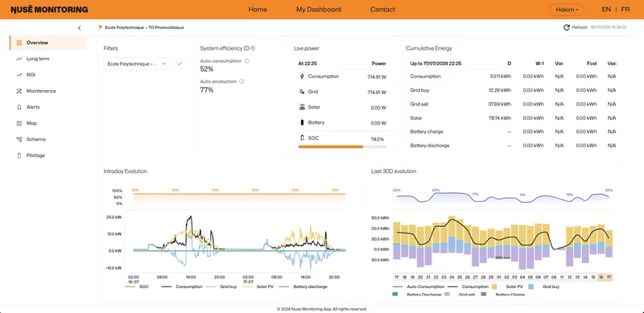Click the Grid sell 37.89 kWh value
This screenshot has width=644, height=313.
click(x=499, y=105)
